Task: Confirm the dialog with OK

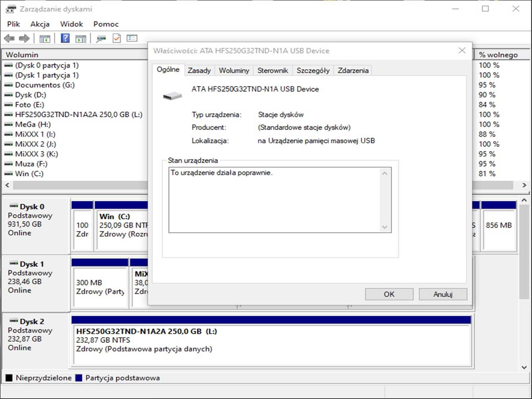Action: 389,294
